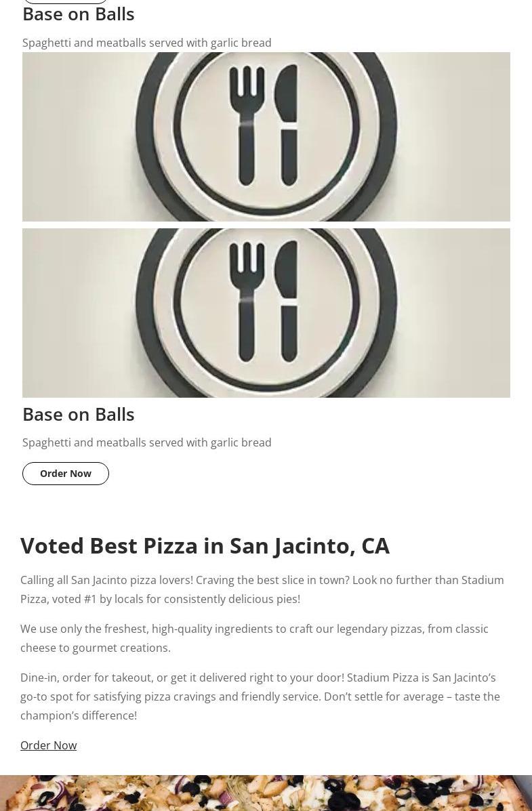This screenshot has height=811, width=532.
Task: Follow the underlined Order Now link
Action: pyautogui.click(x=49, y=745)
